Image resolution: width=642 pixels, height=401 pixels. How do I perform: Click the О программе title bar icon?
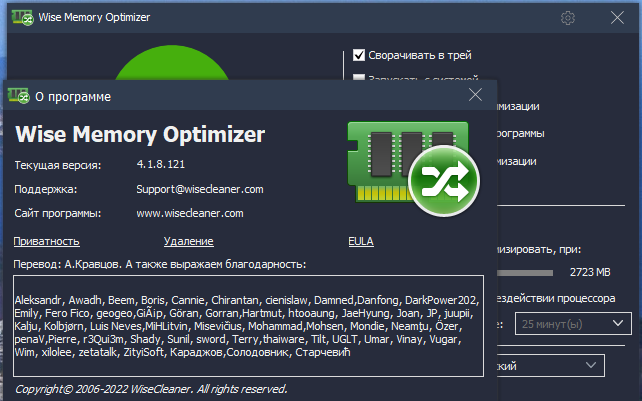(x=18, y=96)
